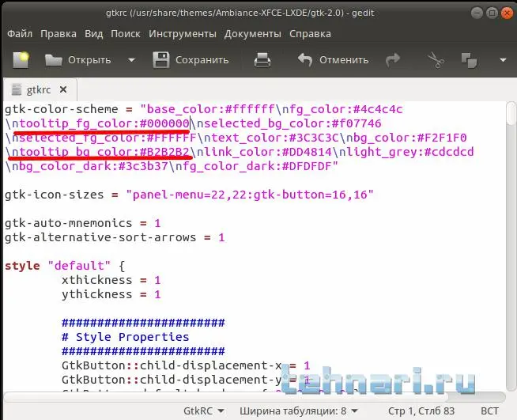This screenshot has height=420, width=517.
Task: Expand the toolbar overflow arrow
Action: coord(503,60)
